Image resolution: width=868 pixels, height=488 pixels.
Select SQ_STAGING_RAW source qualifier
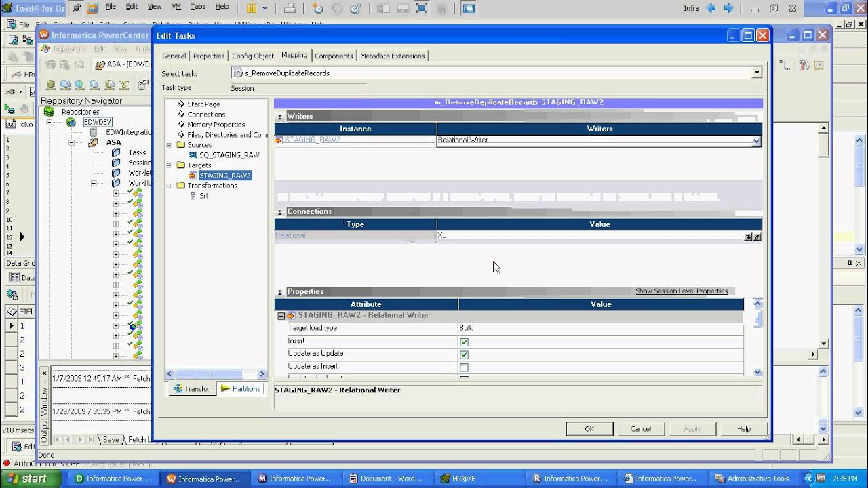pos(229,155)
